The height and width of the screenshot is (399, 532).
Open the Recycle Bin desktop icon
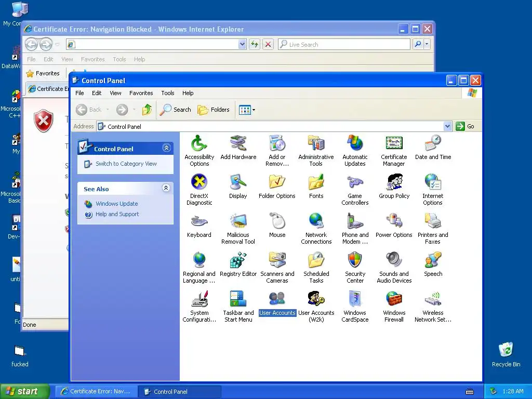click(506, 354)
